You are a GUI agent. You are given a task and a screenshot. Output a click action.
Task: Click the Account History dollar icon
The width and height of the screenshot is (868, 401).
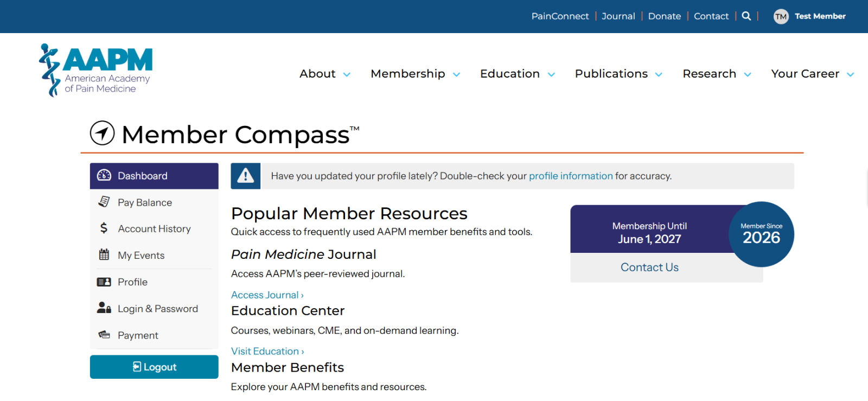point(104,228)
